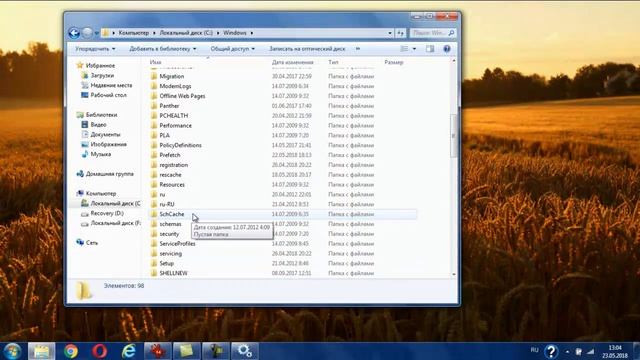Select the servicing folder icon
Image resolution: width=640 pixels, height=360 pixels.
[x=154, y=253]
